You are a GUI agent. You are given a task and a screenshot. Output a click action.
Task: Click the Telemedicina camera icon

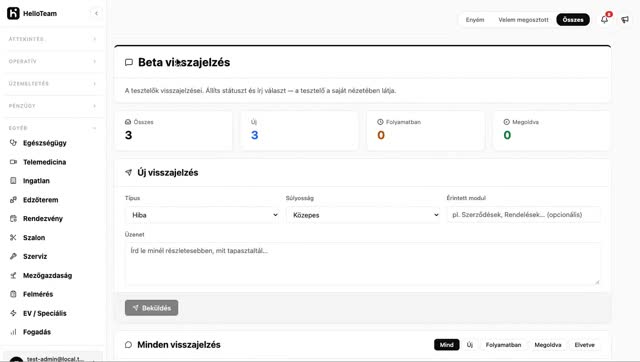click(x=13, y=162)
